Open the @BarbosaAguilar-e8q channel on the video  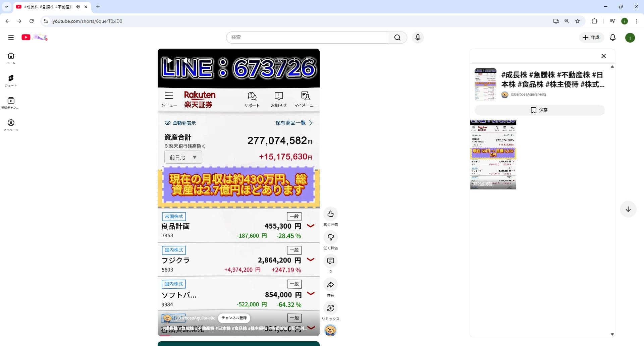195,318
